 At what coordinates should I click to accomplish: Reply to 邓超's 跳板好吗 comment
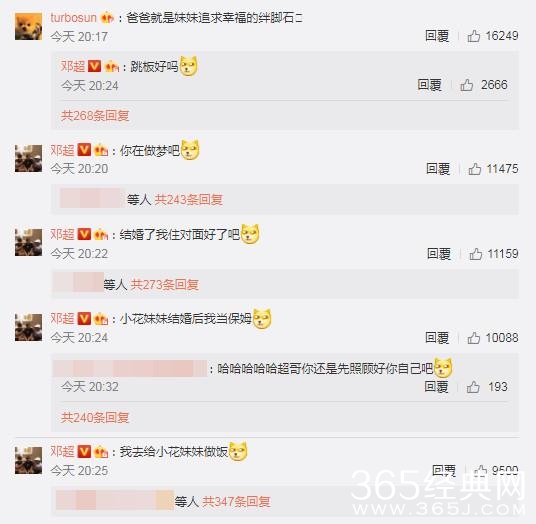tap(429, 85)
